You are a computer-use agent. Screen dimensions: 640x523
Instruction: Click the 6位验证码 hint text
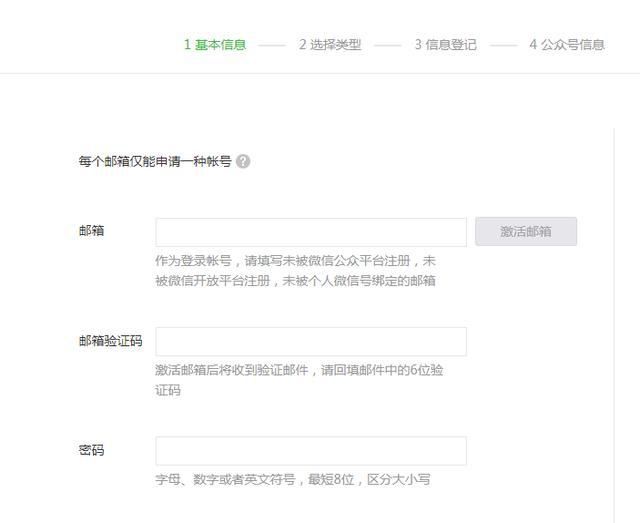coord(299,379)
